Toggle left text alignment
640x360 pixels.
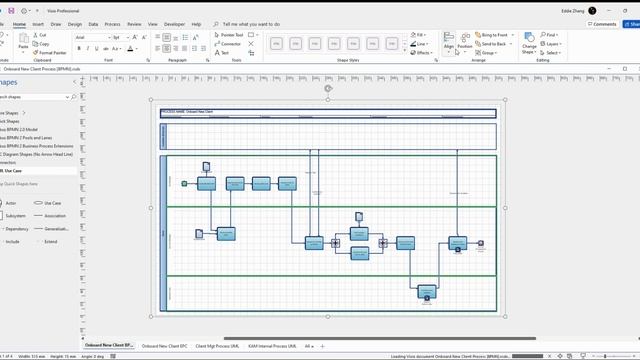[158, 49]
